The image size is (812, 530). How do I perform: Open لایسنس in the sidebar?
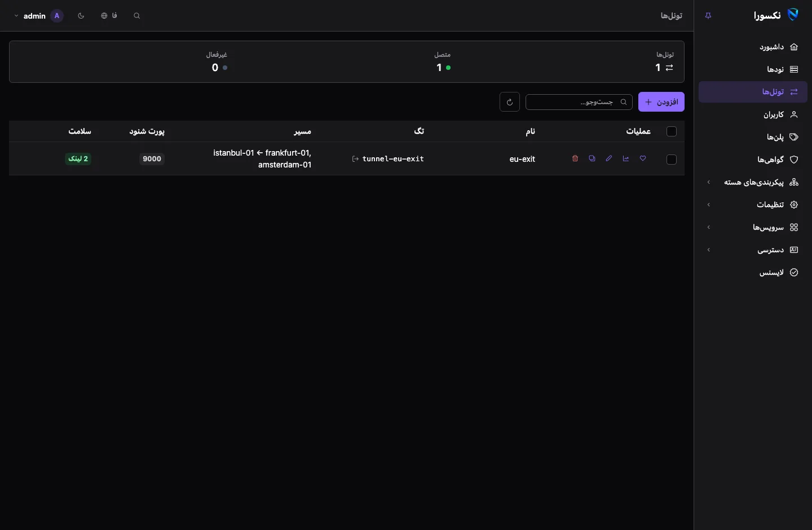[753, 272]
